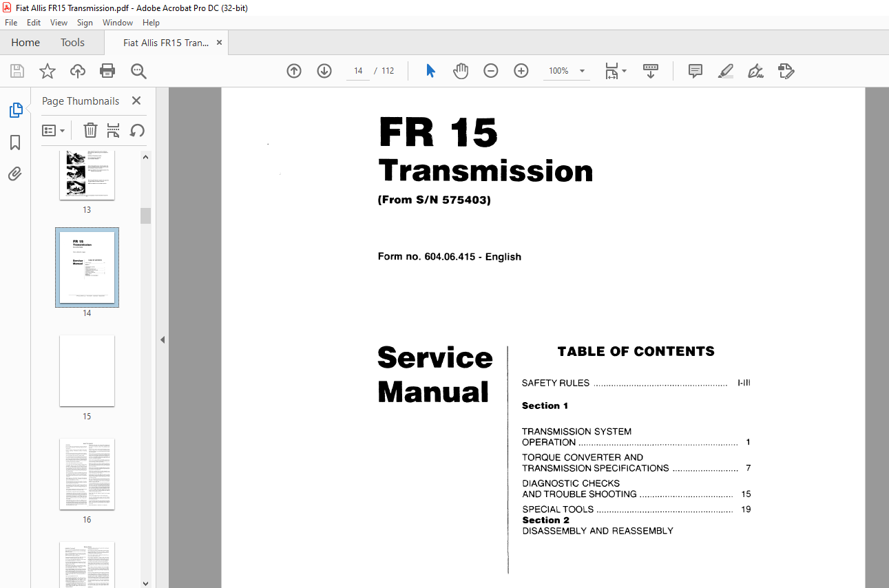Open the Bookmarks sidebar panel

click(15, 143)
